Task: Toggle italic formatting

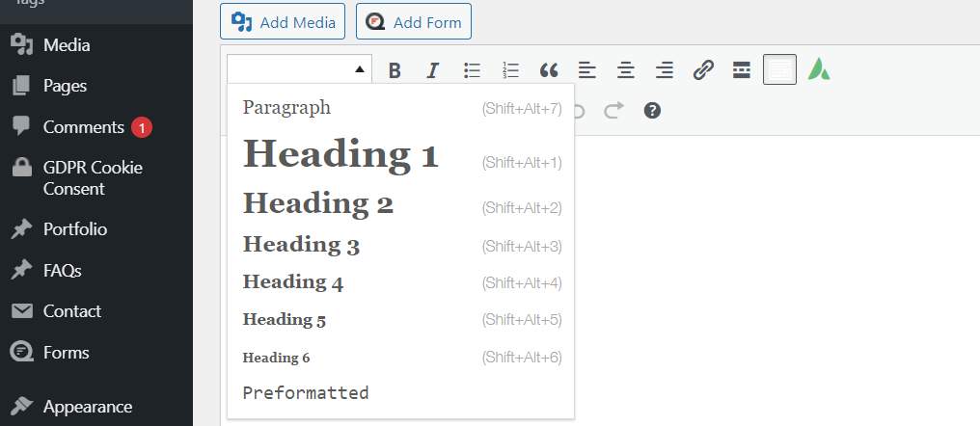Action: (432, 70)
